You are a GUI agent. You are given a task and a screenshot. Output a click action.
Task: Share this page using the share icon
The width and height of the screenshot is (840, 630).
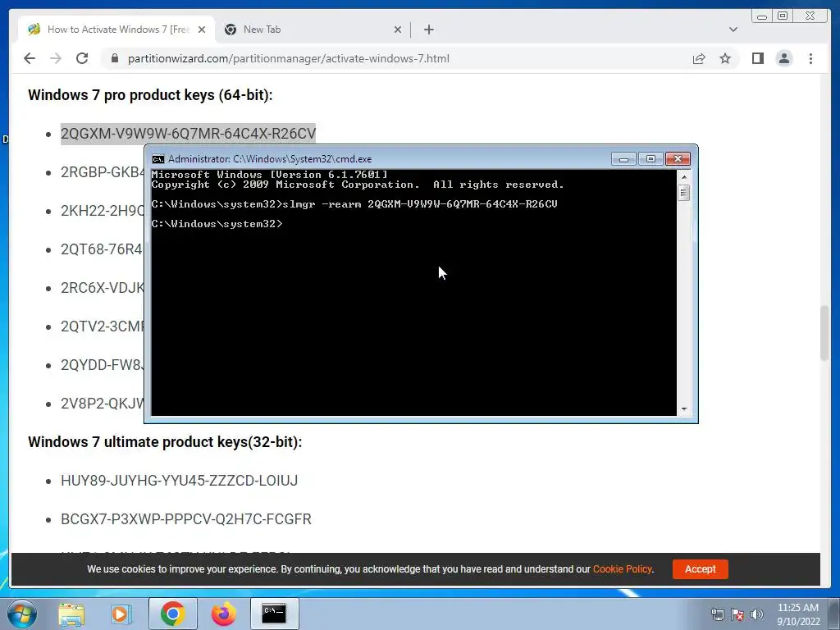699,58
